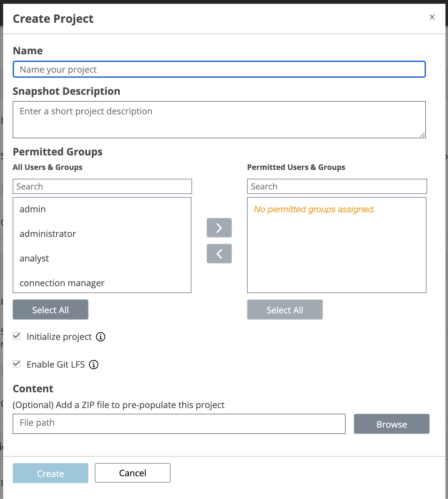Image resolution: width=448 pixels, height=499 pixels.
Task: Open the Enable Git LFS info icon
Action: [x=94, y=364]
